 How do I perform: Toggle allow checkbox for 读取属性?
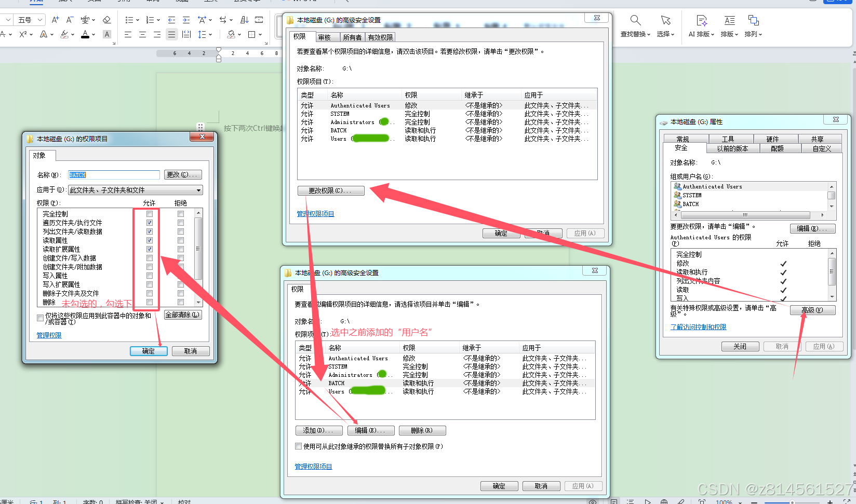pos(150,240)
